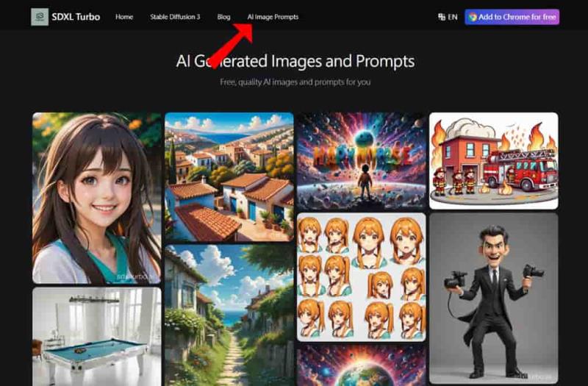Open the Mediterranean village rooftops image
588x386 pixels.
click(229, 176)
